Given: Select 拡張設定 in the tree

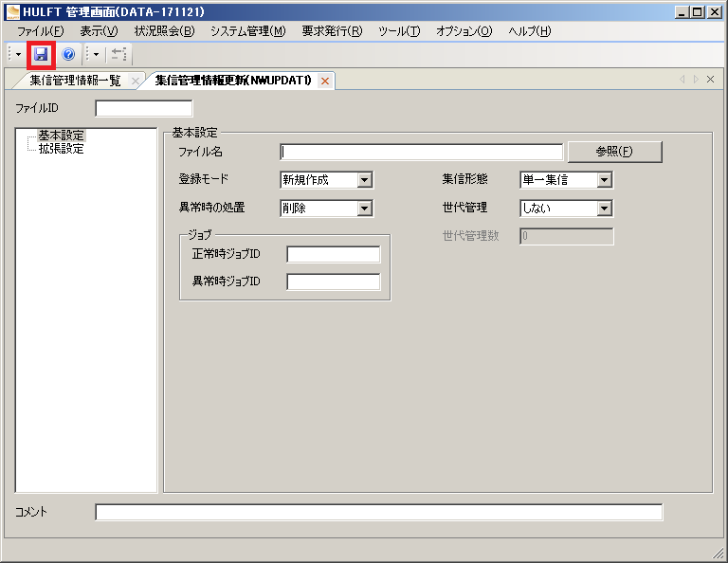Looking at the screenshot, I should tap(61, 149).
